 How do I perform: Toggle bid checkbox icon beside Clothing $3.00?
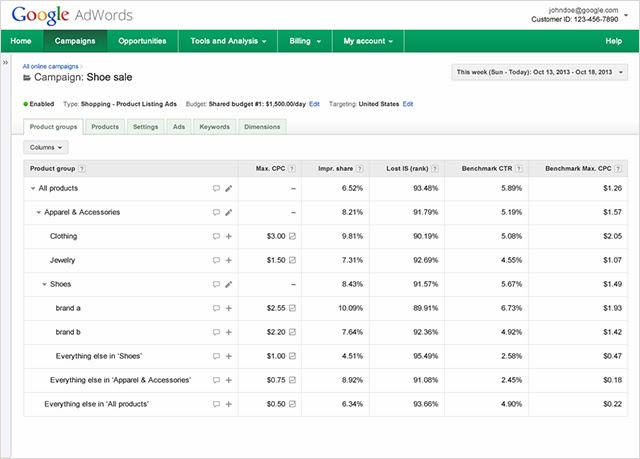[292, 236]
